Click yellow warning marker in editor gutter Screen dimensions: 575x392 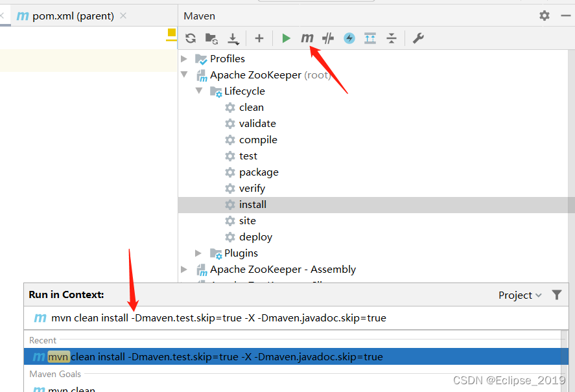point(172,32)
